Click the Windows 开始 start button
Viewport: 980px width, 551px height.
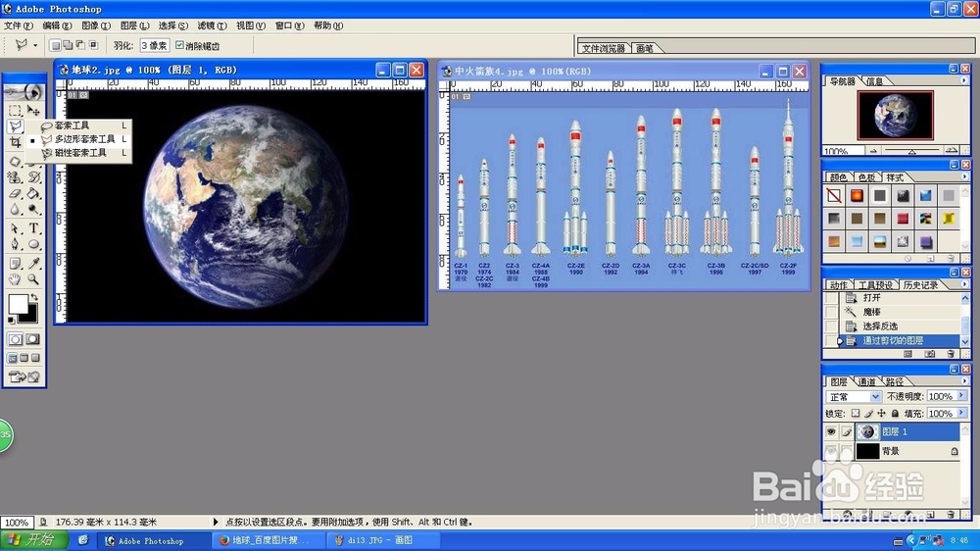(34, 540)
